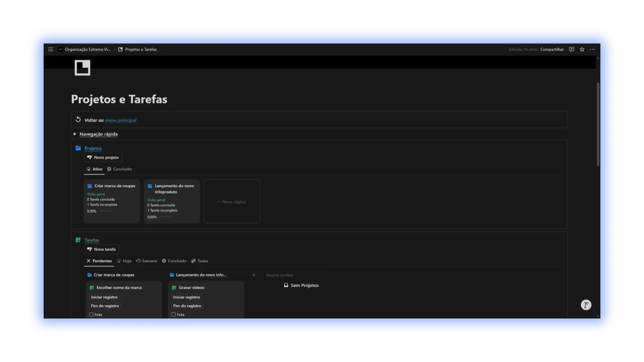Viewport: 644px width, 362px height.
Task: Select the Ativo tab under Projetos
Action: (94, 169)
